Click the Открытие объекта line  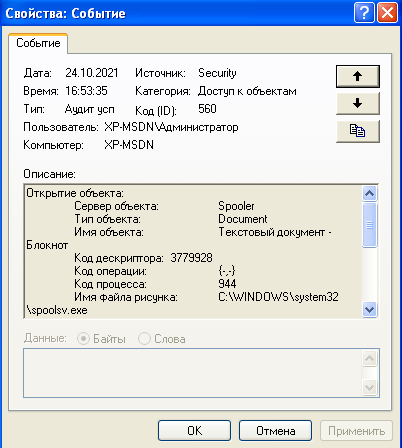pos(75,193)
